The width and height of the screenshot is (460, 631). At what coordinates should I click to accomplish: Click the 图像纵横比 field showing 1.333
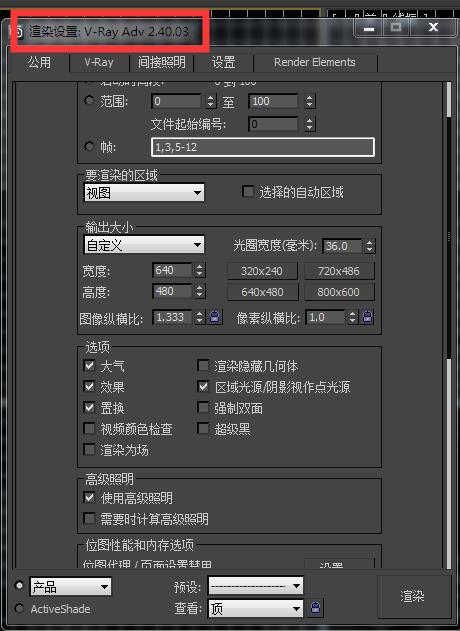click(173, 317)
